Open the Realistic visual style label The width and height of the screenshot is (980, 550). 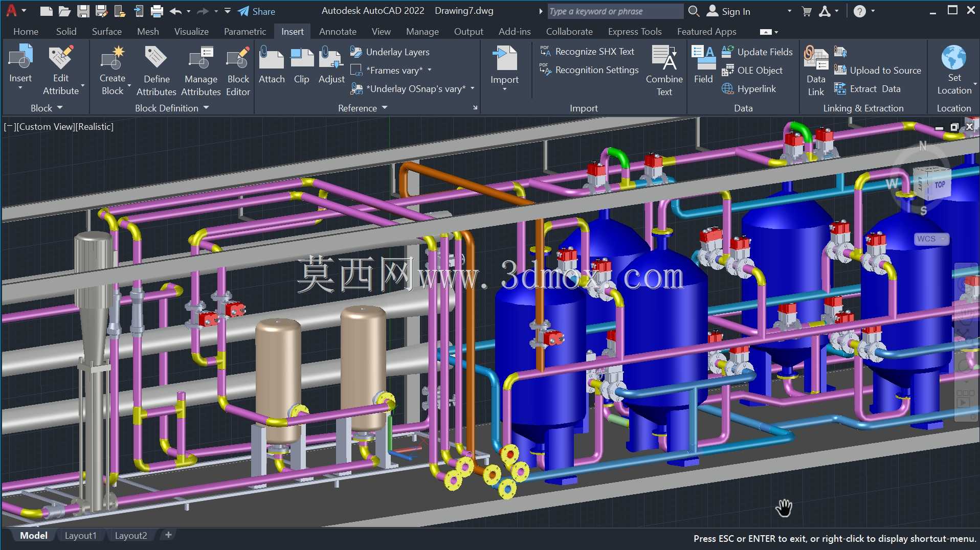[x=94, y=127]
